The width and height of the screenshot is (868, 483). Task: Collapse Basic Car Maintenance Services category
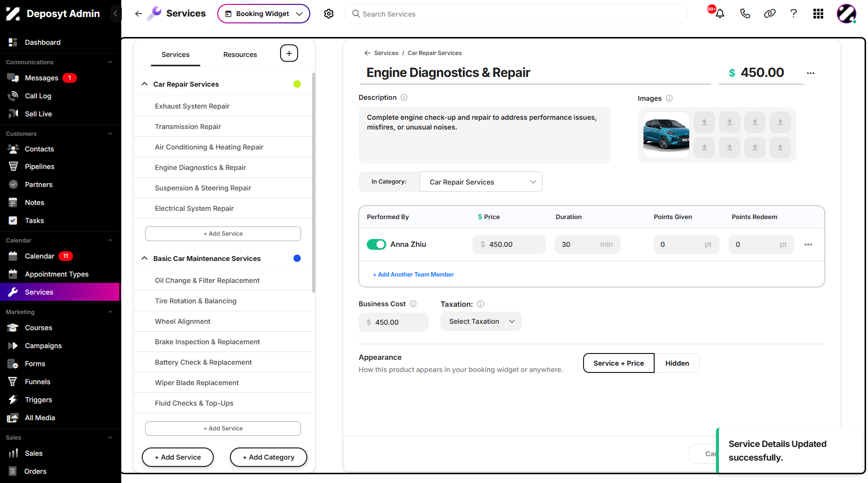pyautogui.click(x=144, y=259)
